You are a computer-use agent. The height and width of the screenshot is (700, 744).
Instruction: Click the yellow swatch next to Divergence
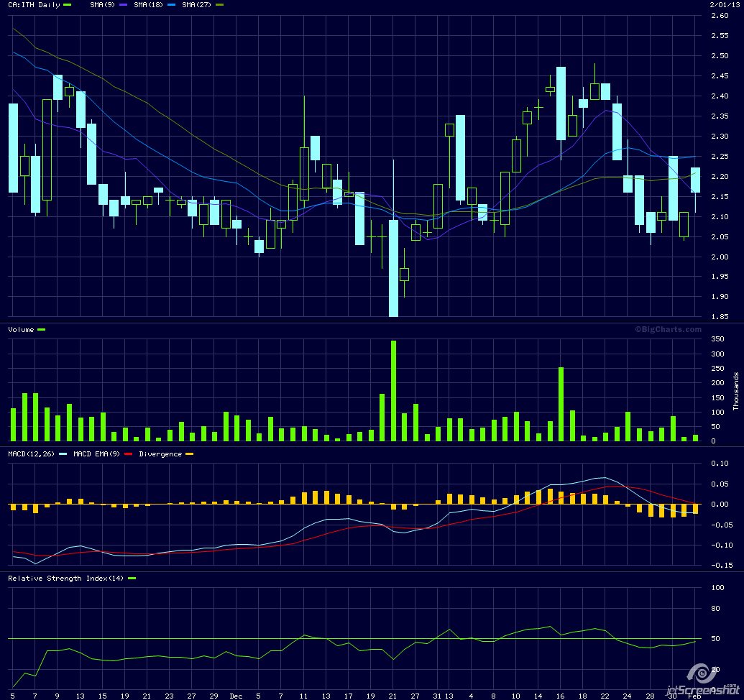pos(190,454)
